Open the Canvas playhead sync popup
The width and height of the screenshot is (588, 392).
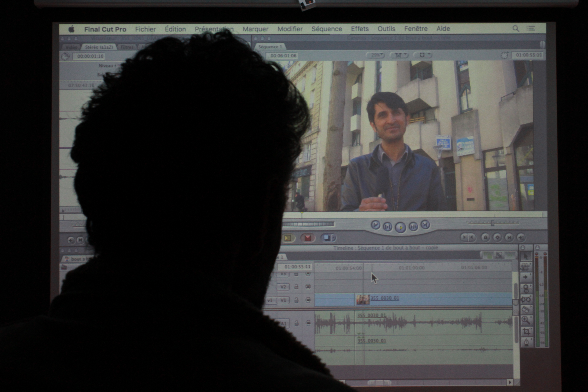(399, 55)
